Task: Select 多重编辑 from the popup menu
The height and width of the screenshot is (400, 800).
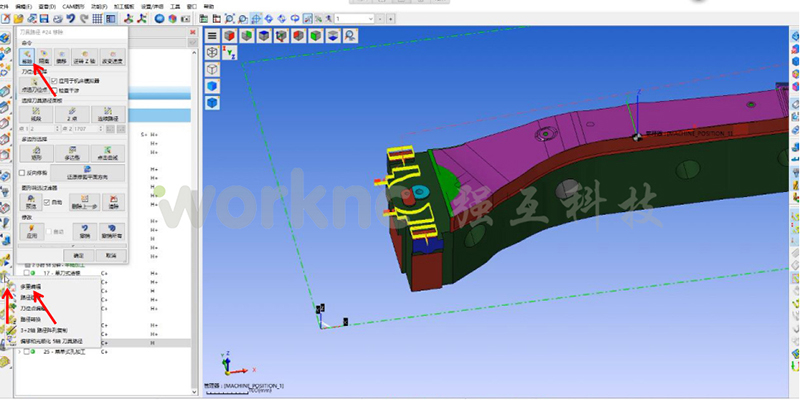Action: 31,287
